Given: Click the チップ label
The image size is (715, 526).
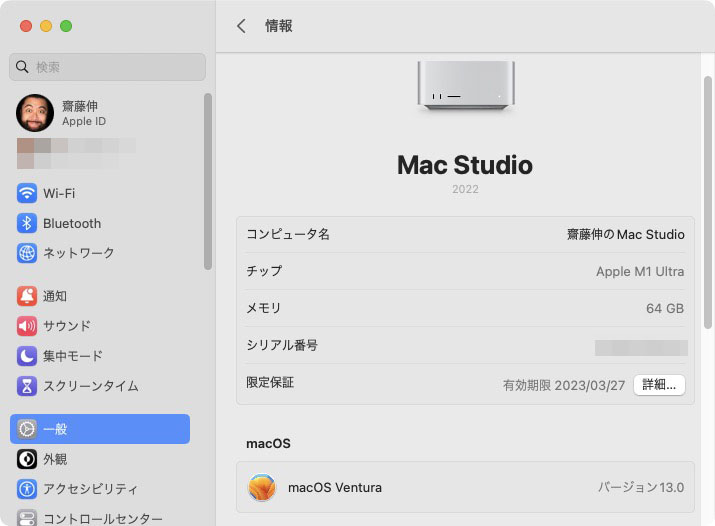Looking at the screenshot, I should point(264,271).
